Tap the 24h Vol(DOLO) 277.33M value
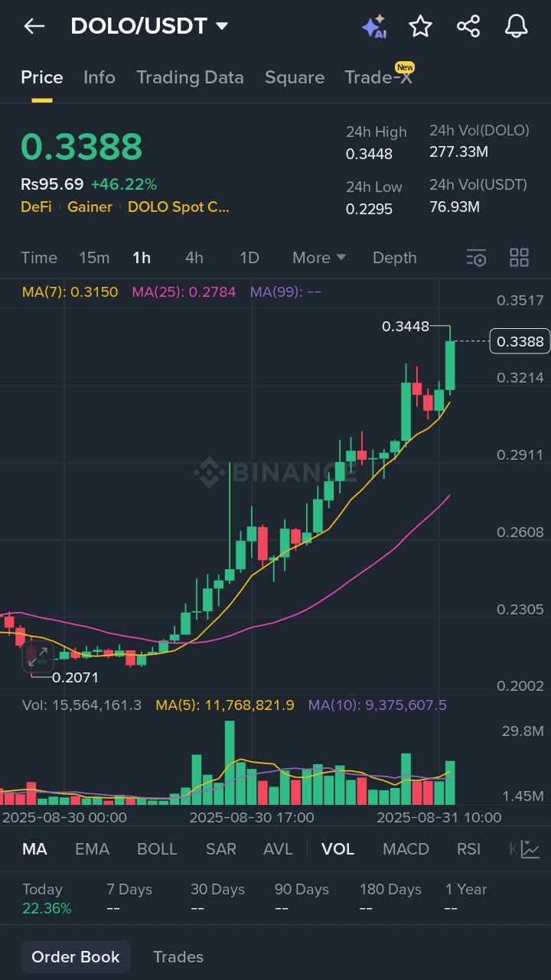 point(458,151)
